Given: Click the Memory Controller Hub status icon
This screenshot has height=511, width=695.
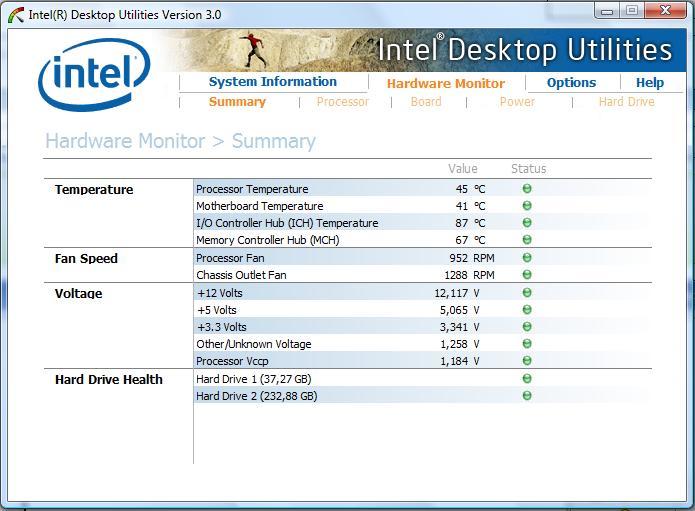Looking at the screenshot, I should (x=527, y=240).
